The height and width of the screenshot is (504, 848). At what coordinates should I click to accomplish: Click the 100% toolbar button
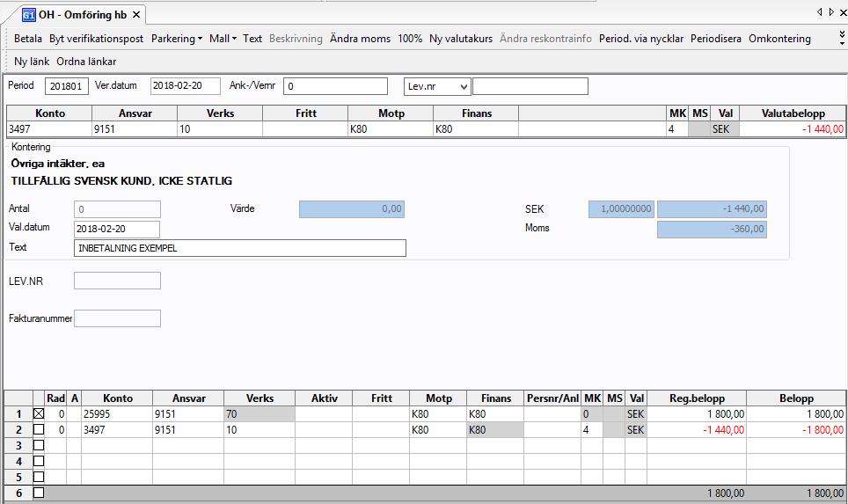click(x=410, y=39)
